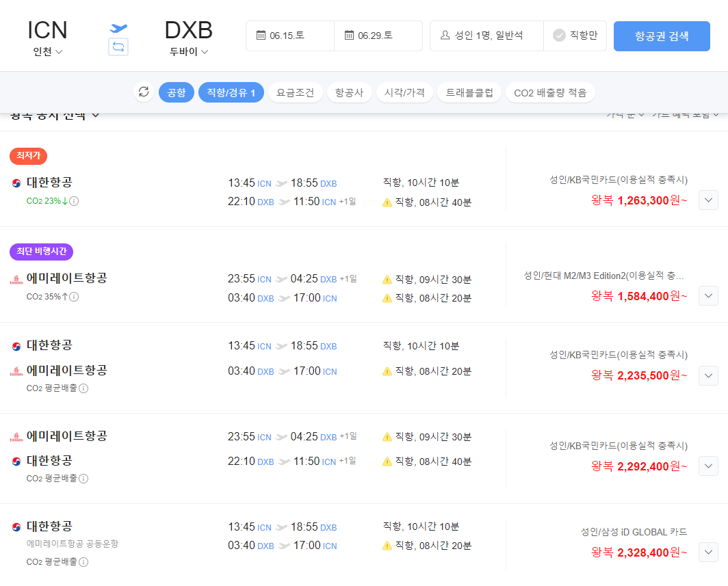728x586 pixels.
Task: Expand the 1,263,300원 fare details
Action: [x=708, y=200]
